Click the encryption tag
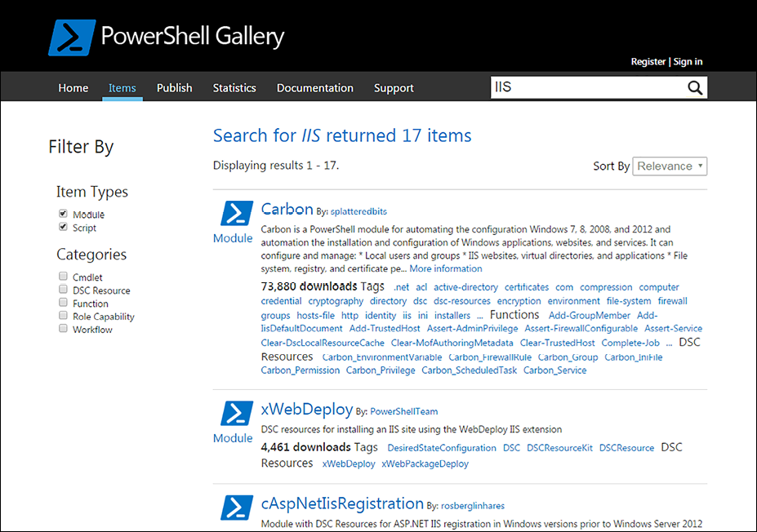The height and width of the screenshot is (532, 757). click(519, 301)
